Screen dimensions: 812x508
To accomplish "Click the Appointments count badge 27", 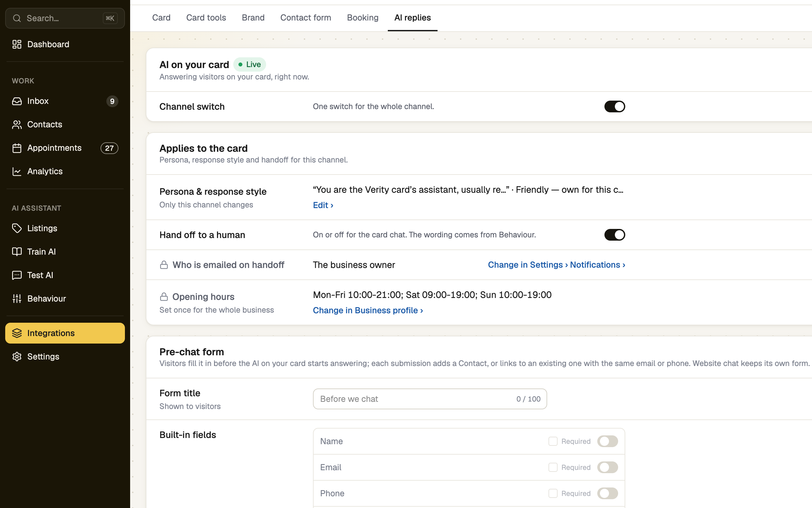I will (109, 148).
